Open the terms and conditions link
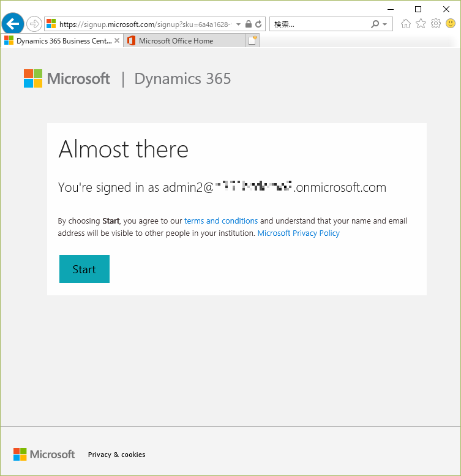461x476 pixels. 221,221
